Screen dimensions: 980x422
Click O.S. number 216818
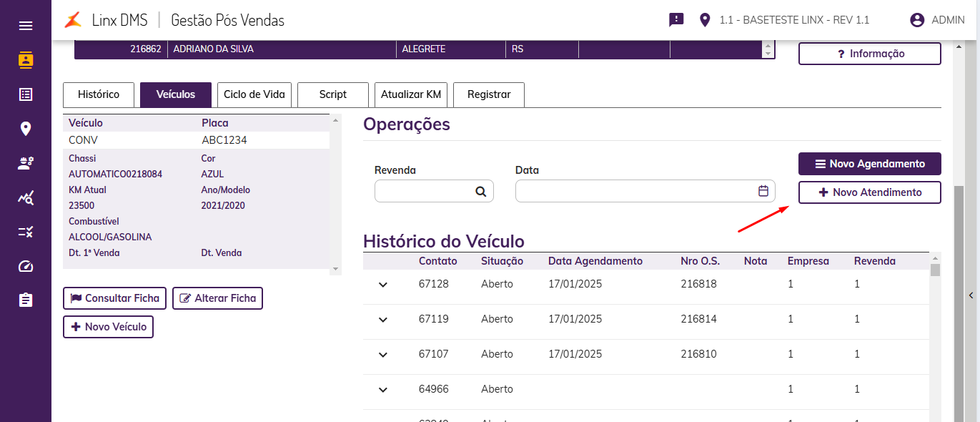(x=699, y=284)
